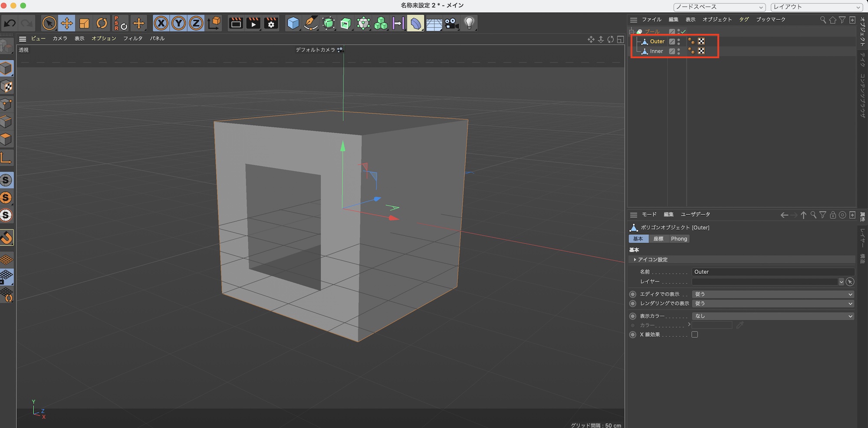
Task: Enable the X線効果 checkbox
Action: coord(695,335)
